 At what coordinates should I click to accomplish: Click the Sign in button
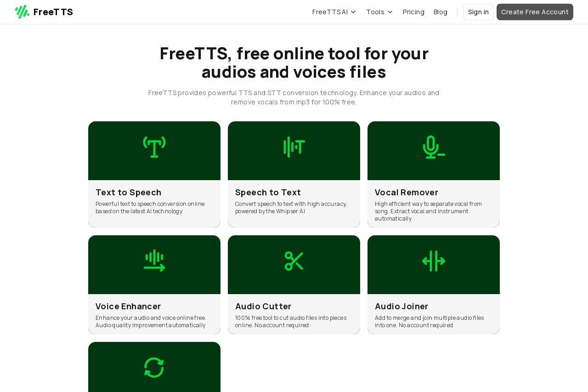478,12
